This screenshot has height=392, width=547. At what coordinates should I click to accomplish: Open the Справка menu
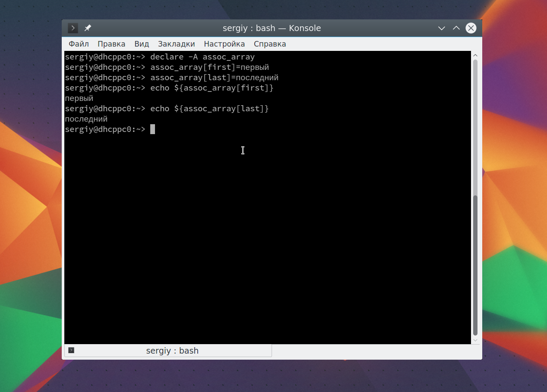tap(270, 44)
